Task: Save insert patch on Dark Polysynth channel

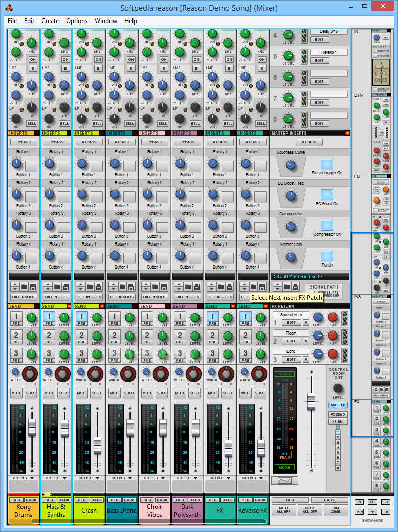Action: 197,286
